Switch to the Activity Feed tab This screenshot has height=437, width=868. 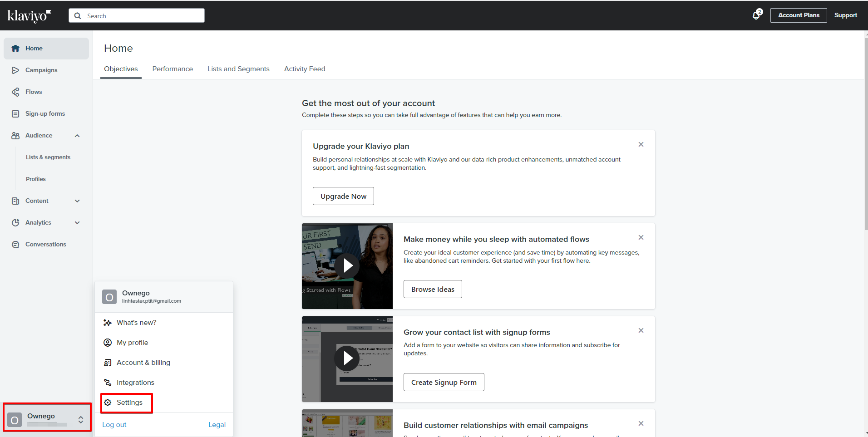click(305, 69)
